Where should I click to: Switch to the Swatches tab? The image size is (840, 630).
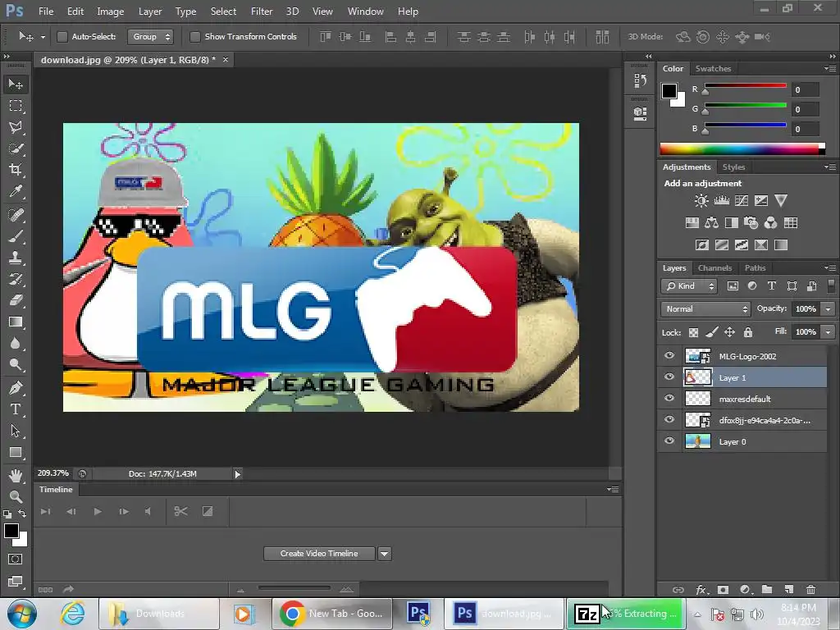click(713, 69)
